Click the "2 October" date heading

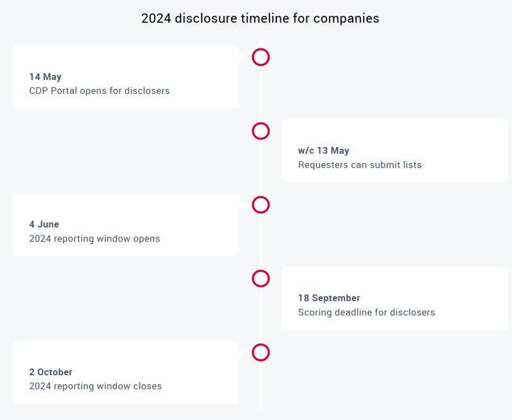[x=51, y=372]
